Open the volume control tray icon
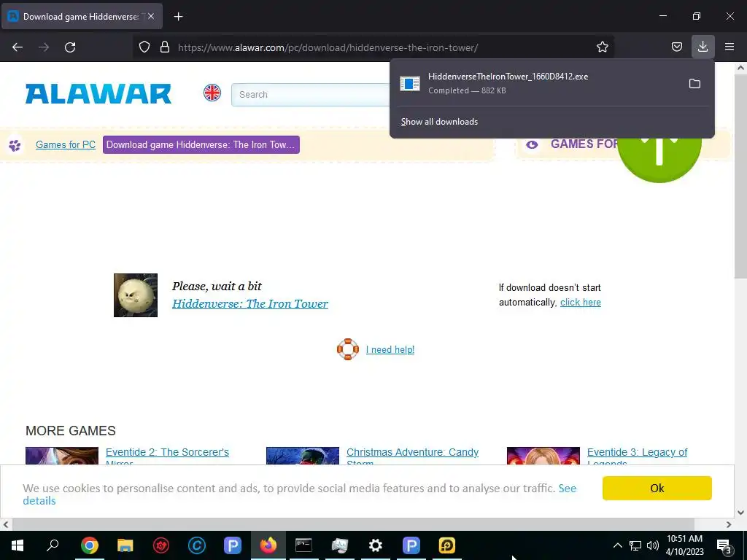Screen dimensions: 747x560 [x=653, y=545]
